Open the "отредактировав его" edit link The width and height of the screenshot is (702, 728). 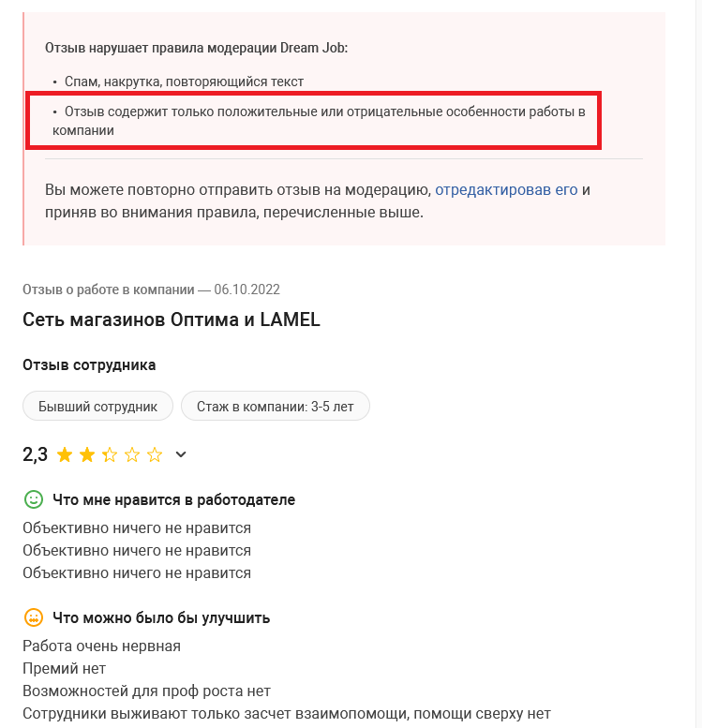506,189
